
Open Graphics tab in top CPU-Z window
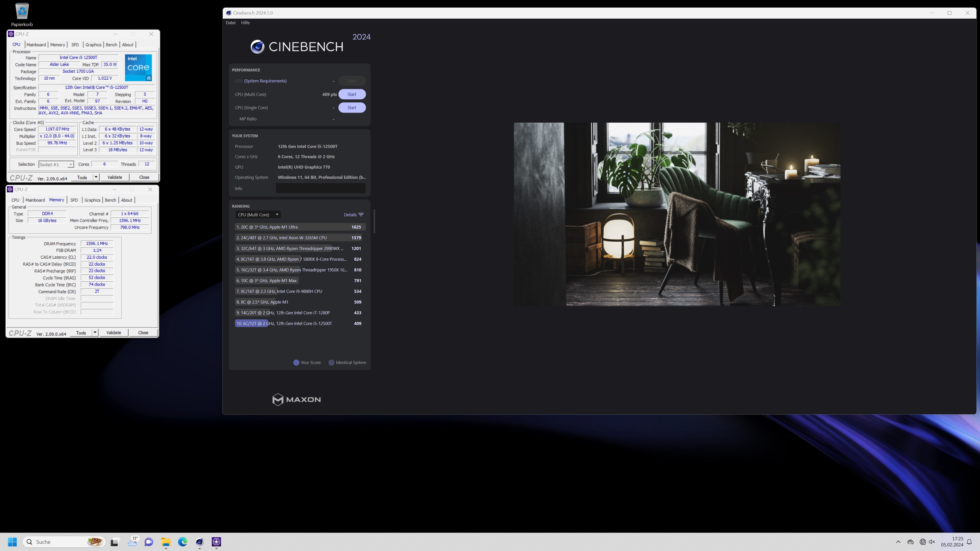93,44
